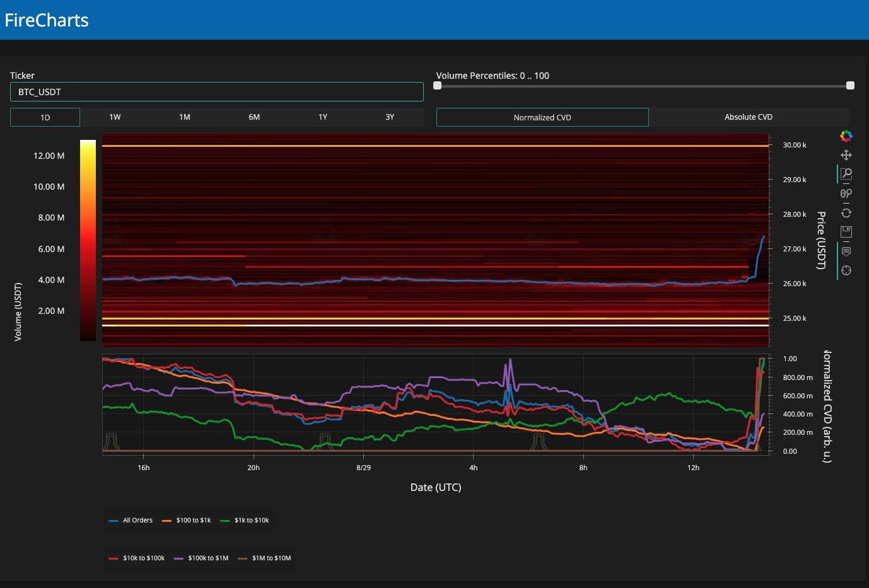Activate the Box Zoom tool
869x588 pixels.
(846, 174)
